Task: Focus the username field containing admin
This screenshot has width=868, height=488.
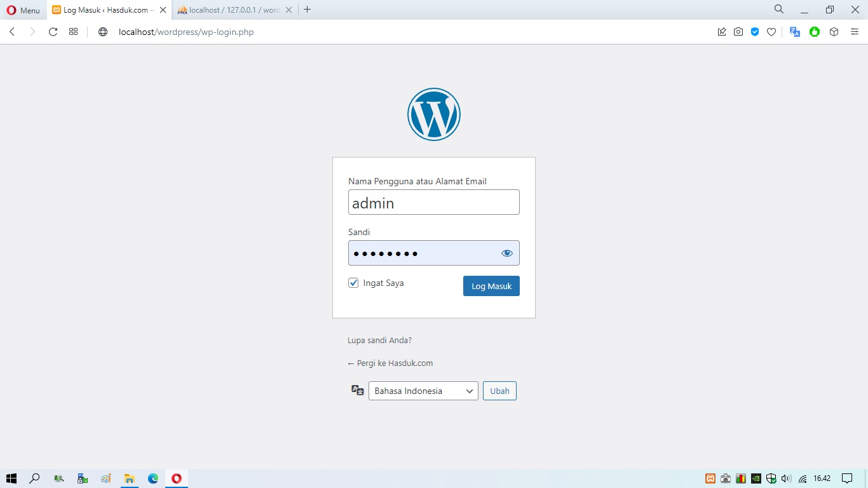Action: tap(434, 202)
